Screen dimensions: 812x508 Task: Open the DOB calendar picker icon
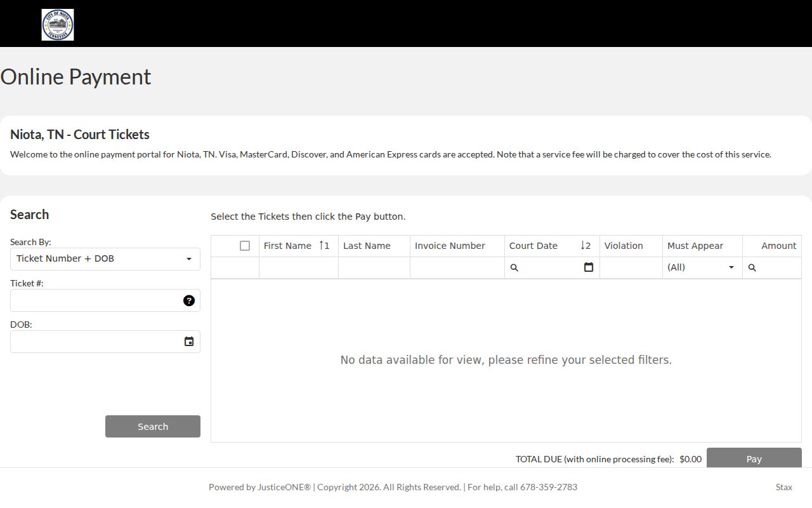click(x=189, y=342)
